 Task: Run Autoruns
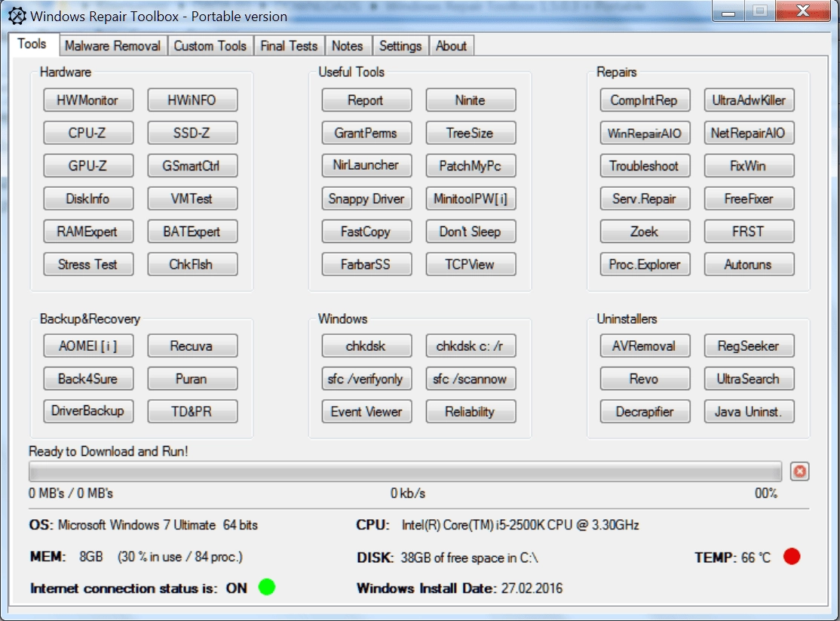click(749, 264)
